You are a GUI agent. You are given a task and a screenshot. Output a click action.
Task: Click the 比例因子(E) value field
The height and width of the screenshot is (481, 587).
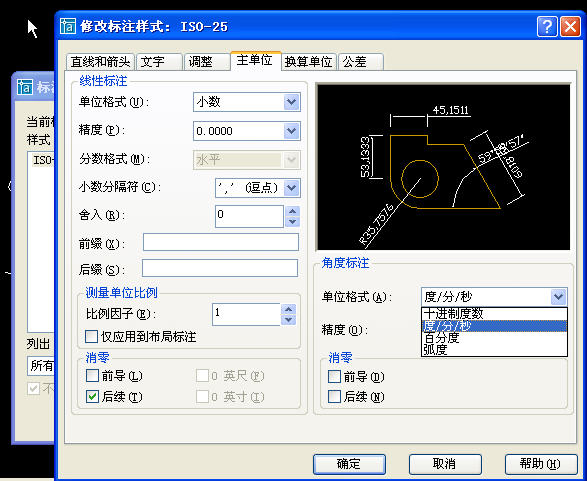pos(246,314)
